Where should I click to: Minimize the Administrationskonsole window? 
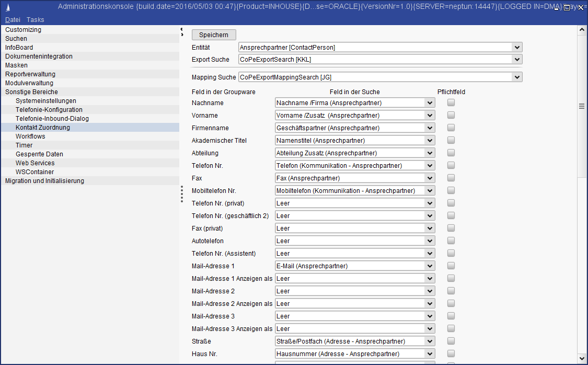pos(557,8)
